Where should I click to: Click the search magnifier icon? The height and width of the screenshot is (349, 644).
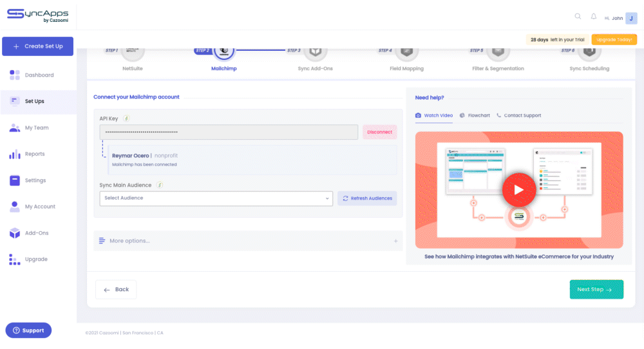(578, 17)
